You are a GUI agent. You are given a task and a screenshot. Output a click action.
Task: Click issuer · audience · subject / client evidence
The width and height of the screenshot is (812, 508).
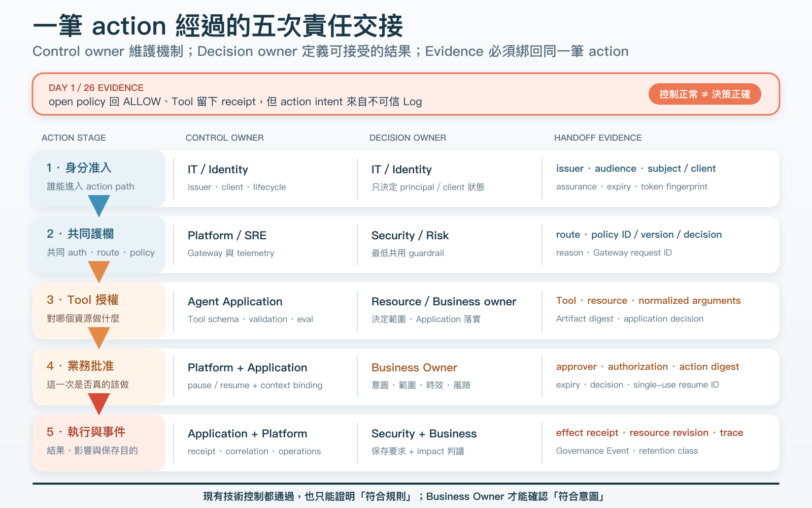tap(636, 169)
